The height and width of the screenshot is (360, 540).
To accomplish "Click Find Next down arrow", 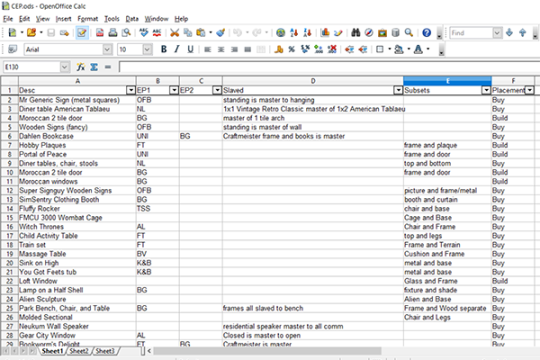I will click(x=509, y=33).
